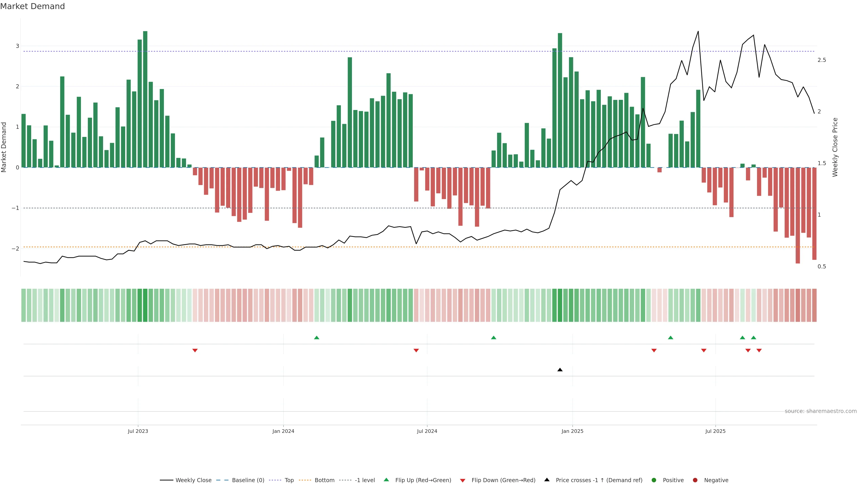Toggle the Top dotted line legend
The image size is (868, 488).
point(289,480)
